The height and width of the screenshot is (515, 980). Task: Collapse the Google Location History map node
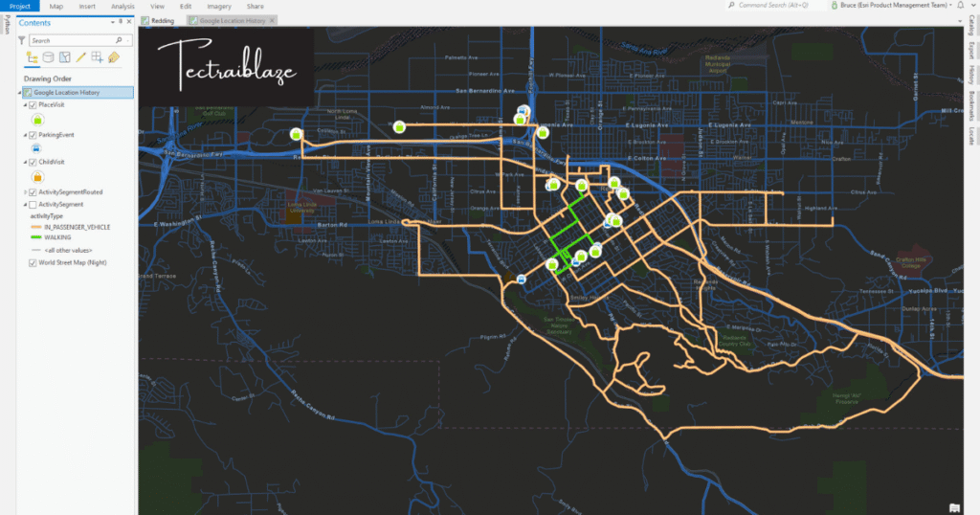19,93
